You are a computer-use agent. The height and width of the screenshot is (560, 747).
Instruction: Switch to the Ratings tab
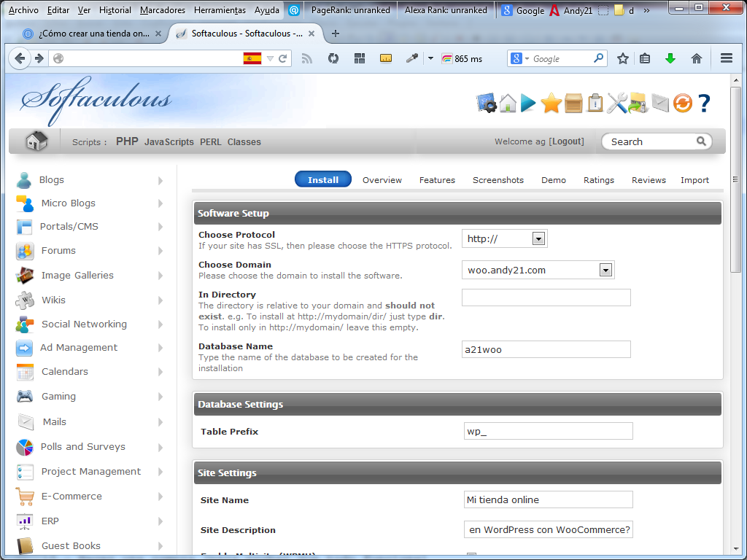point(599,180)
